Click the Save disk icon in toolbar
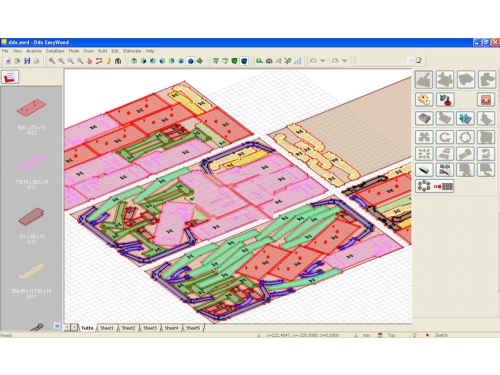The width and height of the screenshot is (500, 375). click(x=27, y=61)
